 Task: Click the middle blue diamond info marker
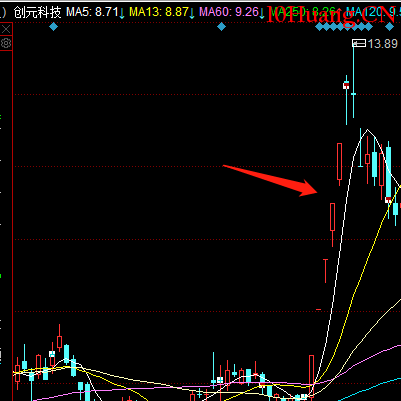click(x=221, y=27)
